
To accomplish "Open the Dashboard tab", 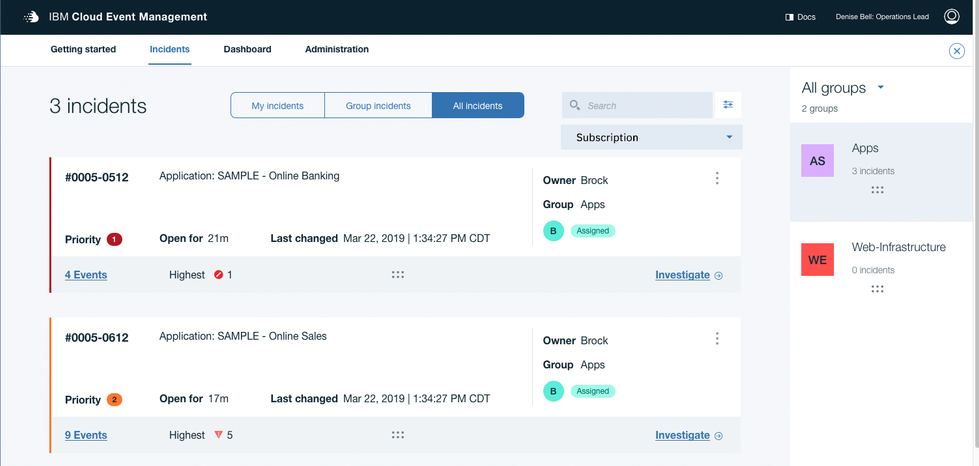I will (247, 49).
